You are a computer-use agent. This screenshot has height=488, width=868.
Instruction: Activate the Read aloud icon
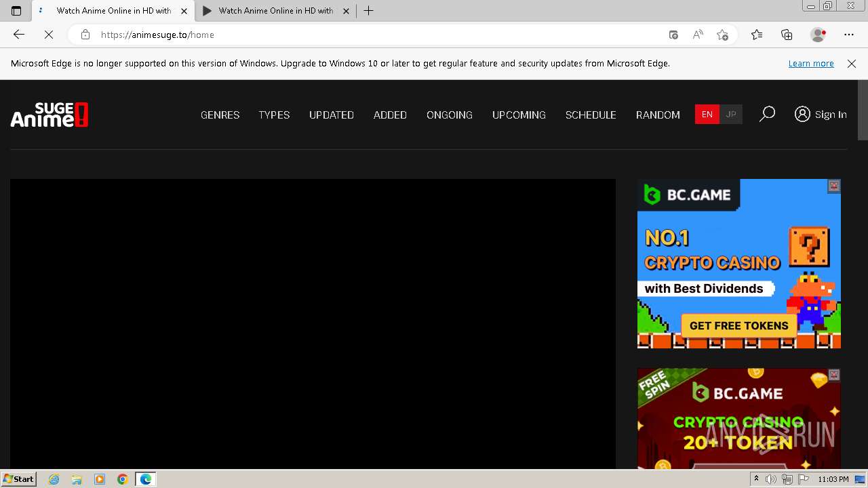pos(698,35)
